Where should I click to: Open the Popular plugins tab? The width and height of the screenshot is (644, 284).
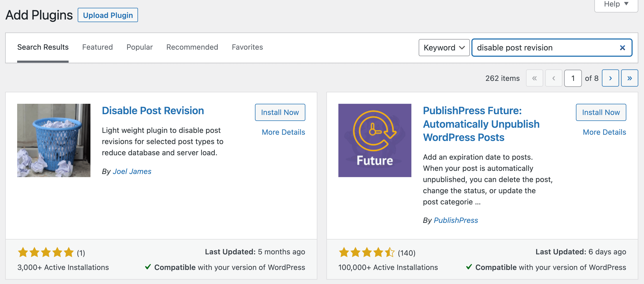pos(139,47)
